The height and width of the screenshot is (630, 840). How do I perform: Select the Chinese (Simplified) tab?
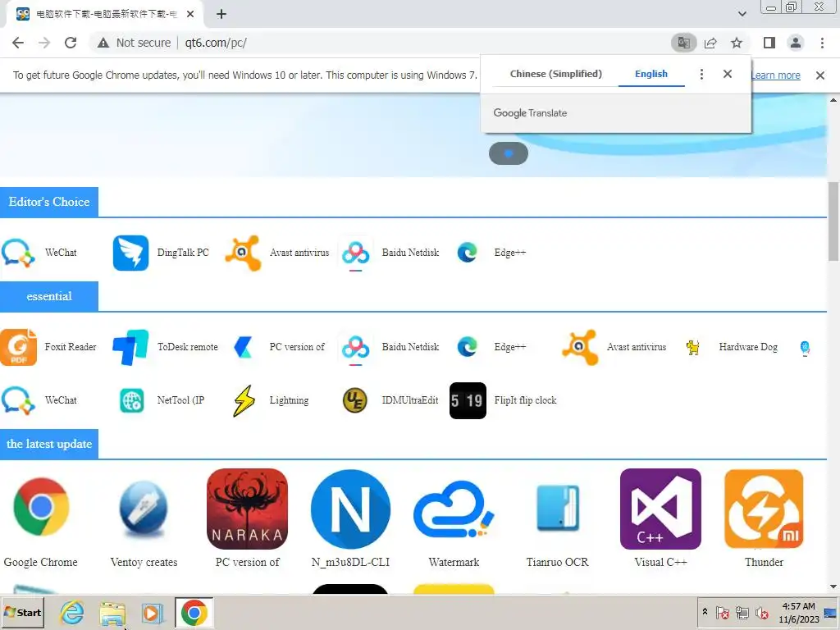click(x=555, y=74)
